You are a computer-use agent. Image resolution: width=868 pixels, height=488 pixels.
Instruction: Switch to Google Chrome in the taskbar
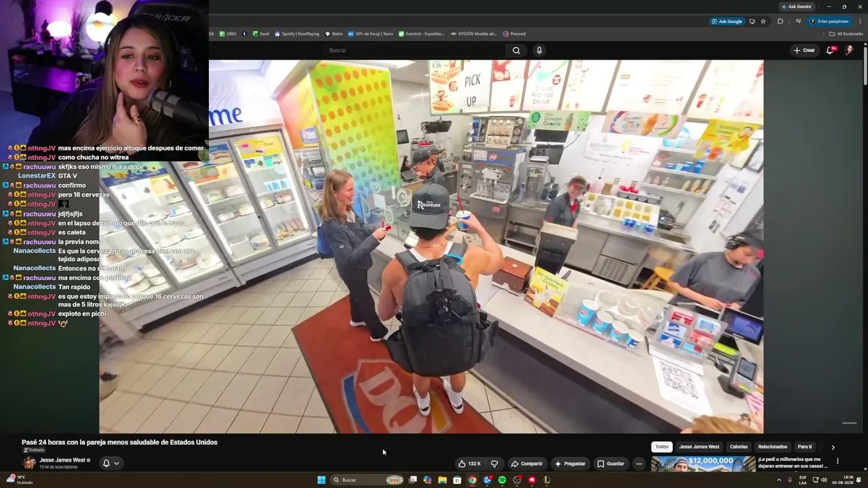click(x=472, y=480)
